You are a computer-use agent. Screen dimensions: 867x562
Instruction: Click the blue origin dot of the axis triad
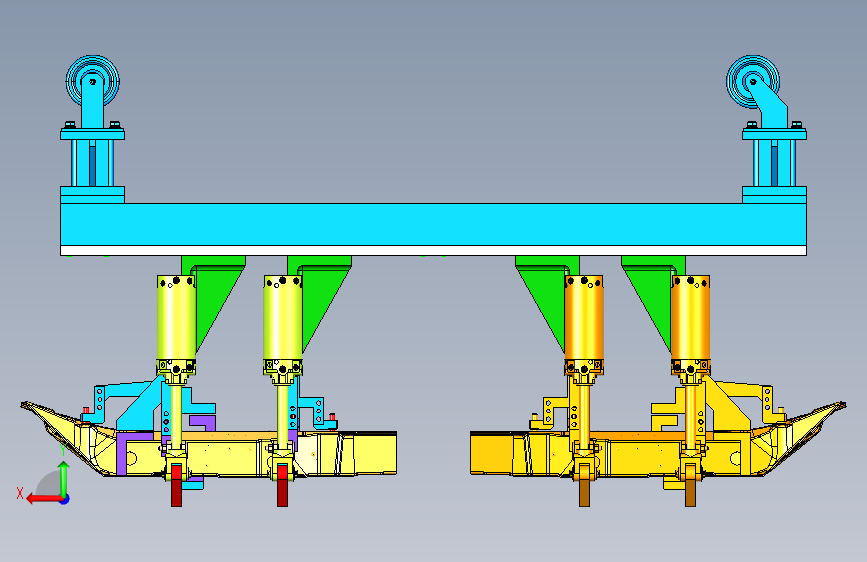65,499
